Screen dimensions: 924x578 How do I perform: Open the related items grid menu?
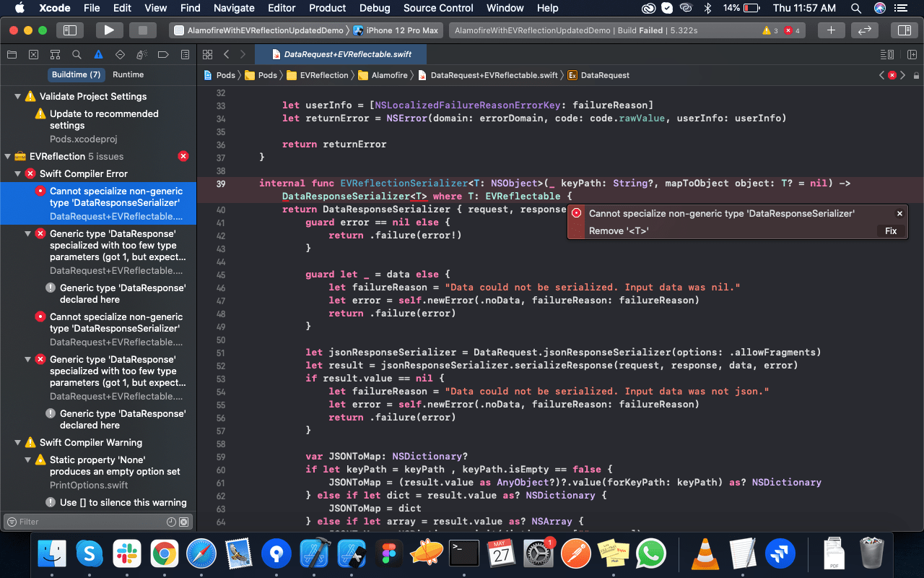point(207,55)
